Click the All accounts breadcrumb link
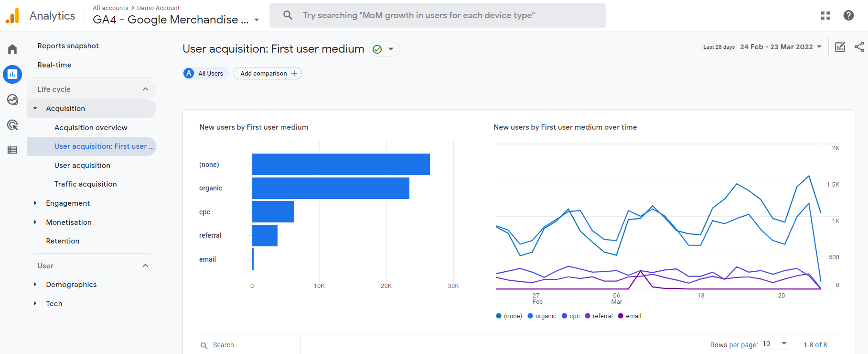This screenshot has height=354, width=868. [x=110, y=8]
